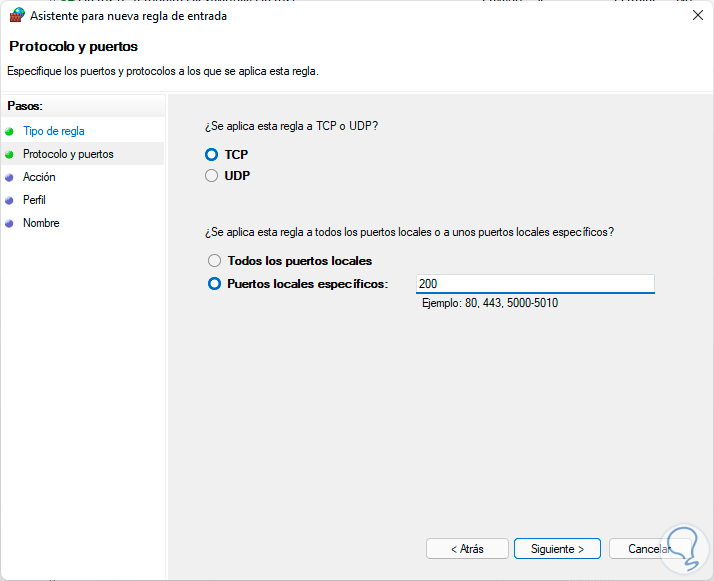The width and height of the screenshot is (714, 581).
Task: Open the Tipo de regla step label
Action: click(x=54, y=131)
